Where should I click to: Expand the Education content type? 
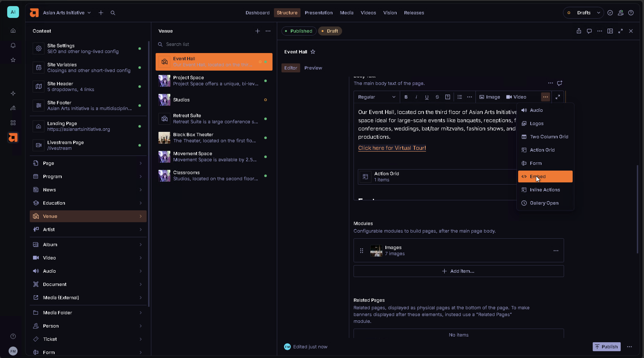[88, 203]
